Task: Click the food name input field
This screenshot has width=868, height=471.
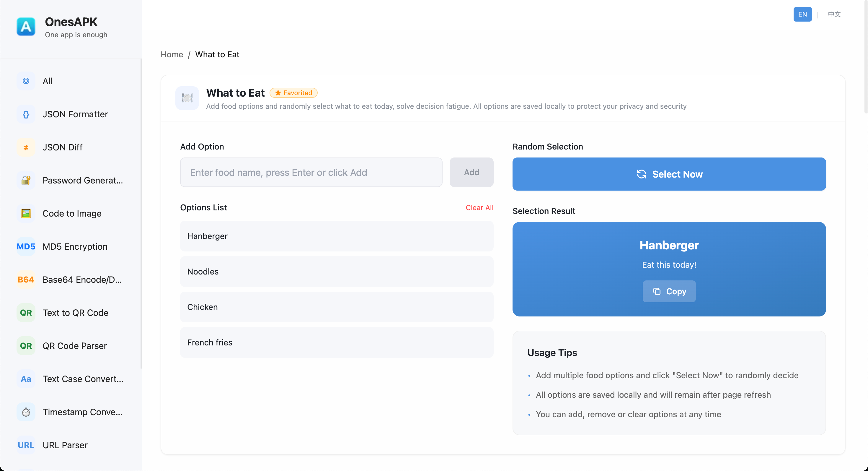Action: coord(311,172)
